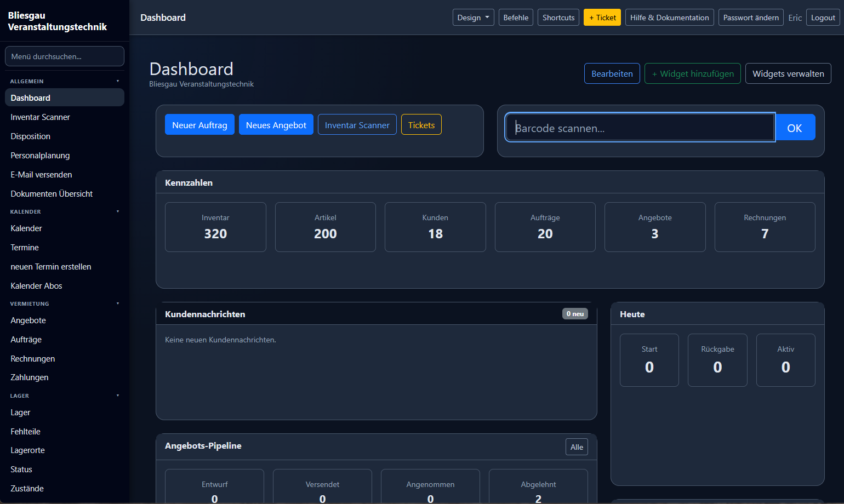The height and width of the screenshot is (504, 844).
Task: Open Widgets verwalten
Action: (x=788, y=74)
